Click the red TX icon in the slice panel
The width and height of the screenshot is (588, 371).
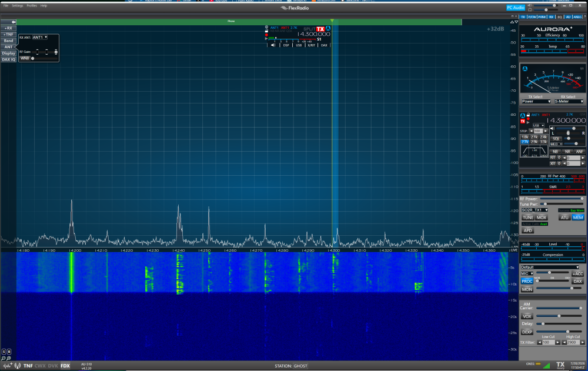pyautogui.click(x=523, y=121)
